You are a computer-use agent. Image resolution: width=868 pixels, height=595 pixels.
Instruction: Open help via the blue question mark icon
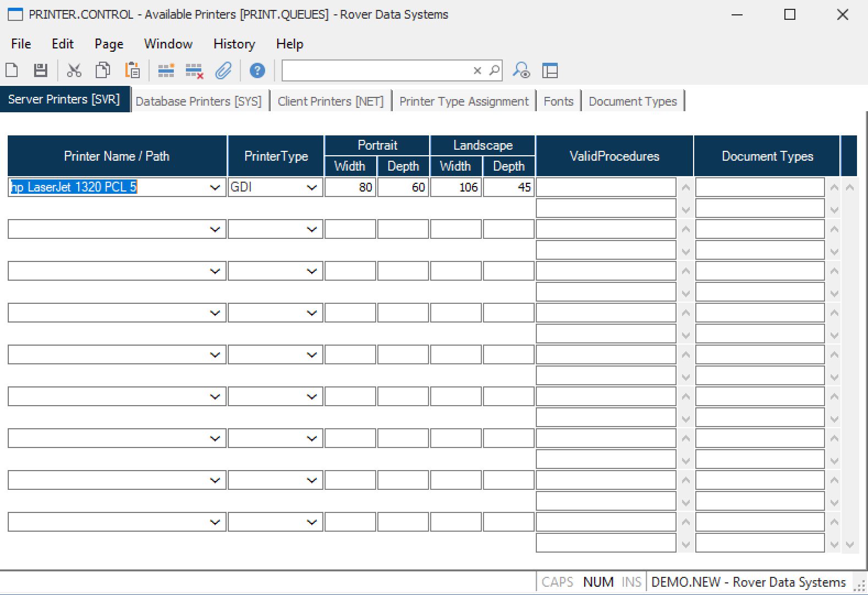tap(257, 70)
